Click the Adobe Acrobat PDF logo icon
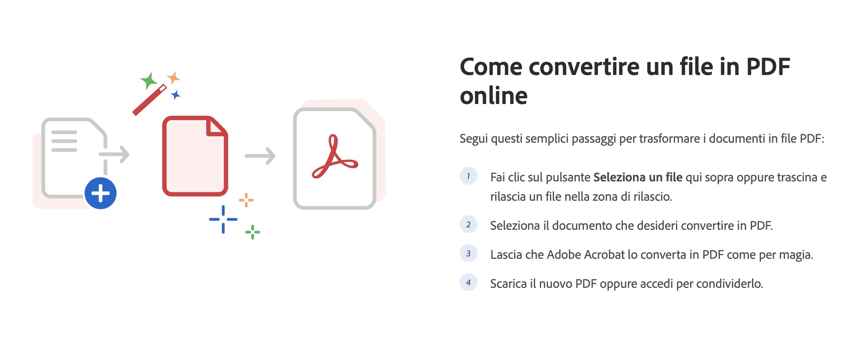This screenshot has height=337, width=868. pyautogui.click(x=335, y=158)
